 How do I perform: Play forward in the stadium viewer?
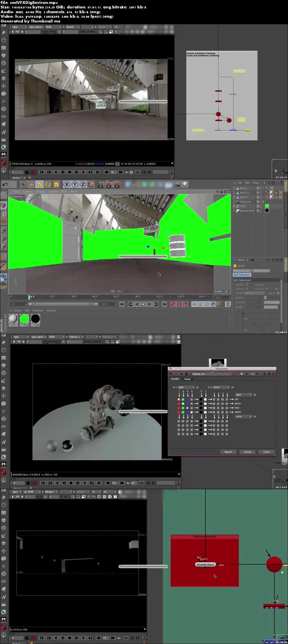tap(84, 172)
